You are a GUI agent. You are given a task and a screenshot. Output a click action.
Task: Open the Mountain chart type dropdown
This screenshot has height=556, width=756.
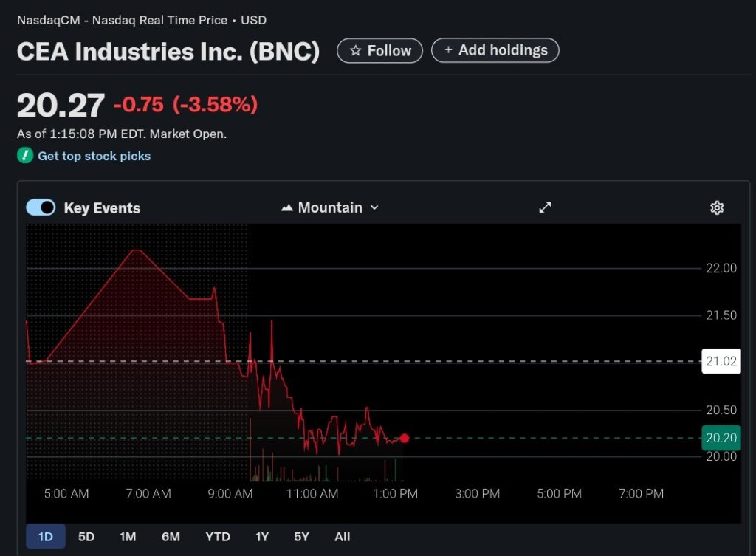[x=330, y=207]
